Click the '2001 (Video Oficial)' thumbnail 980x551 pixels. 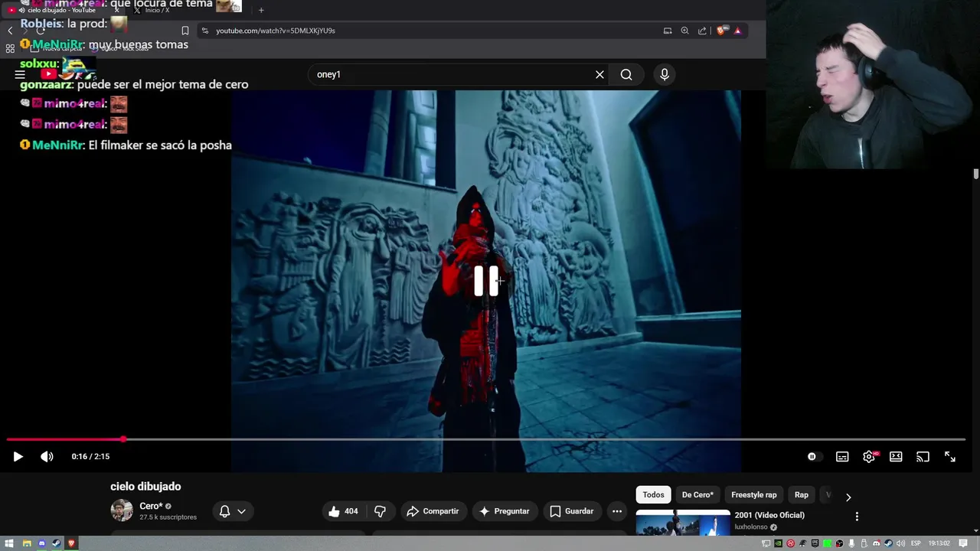pos(683,523)
